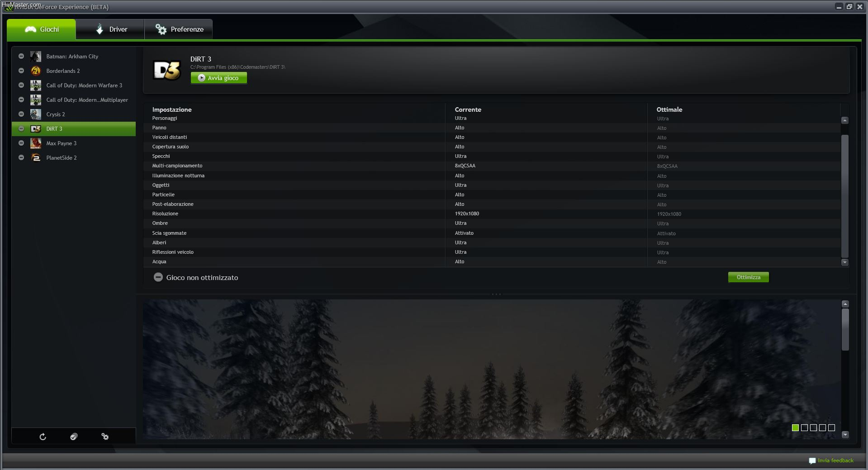Click the minus status icon beside Borderlands 2

tap(21, 71)
